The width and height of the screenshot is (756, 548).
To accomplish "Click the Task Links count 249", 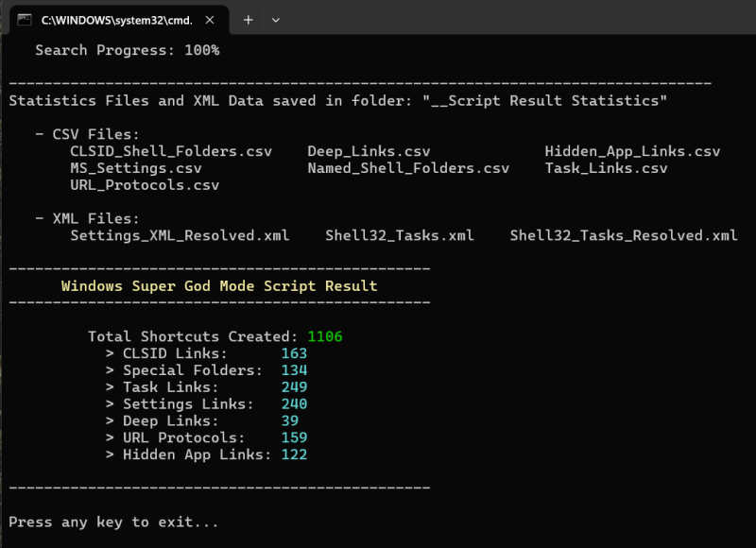I will (x=294, y=387).
